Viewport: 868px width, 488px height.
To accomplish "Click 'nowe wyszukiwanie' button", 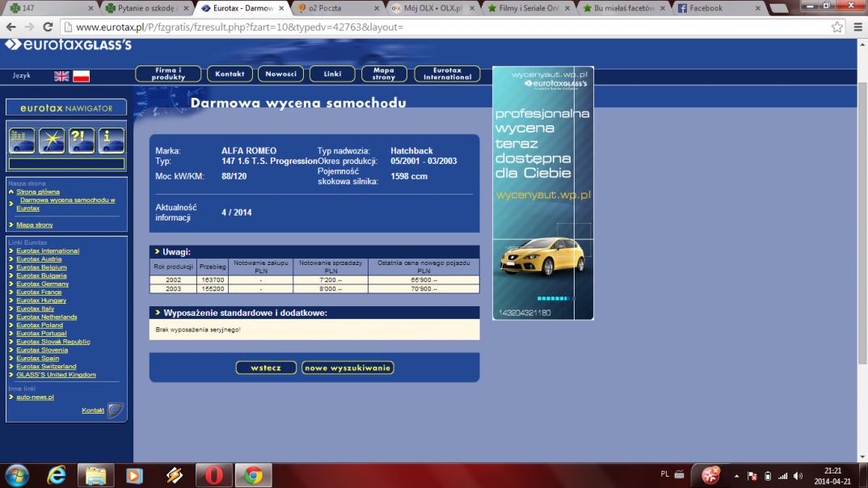I will point(348,368).
